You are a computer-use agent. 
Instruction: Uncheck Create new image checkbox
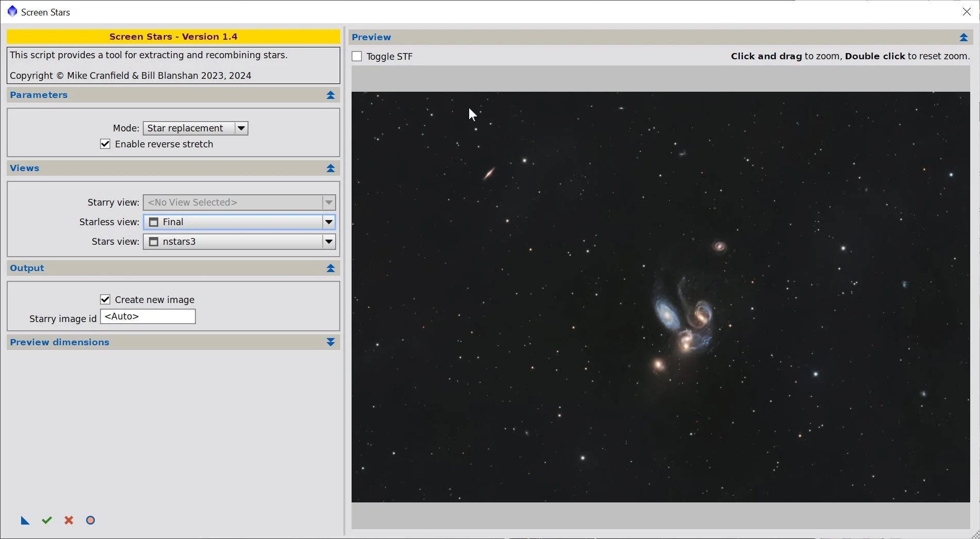105,300
